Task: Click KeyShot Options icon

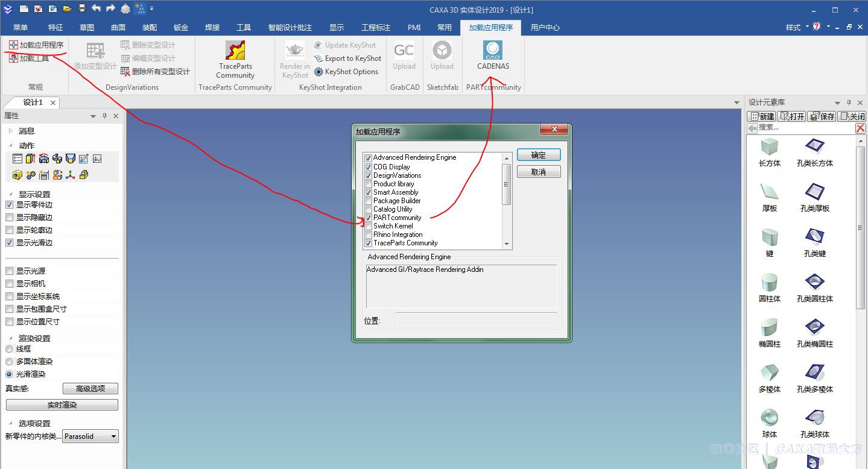Action: click(319, 72)
